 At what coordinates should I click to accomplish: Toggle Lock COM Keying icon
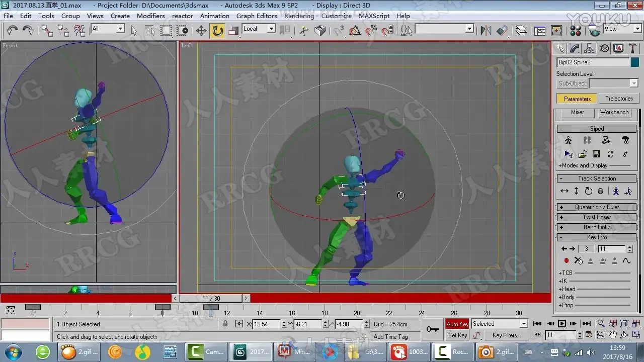point(600,191)
